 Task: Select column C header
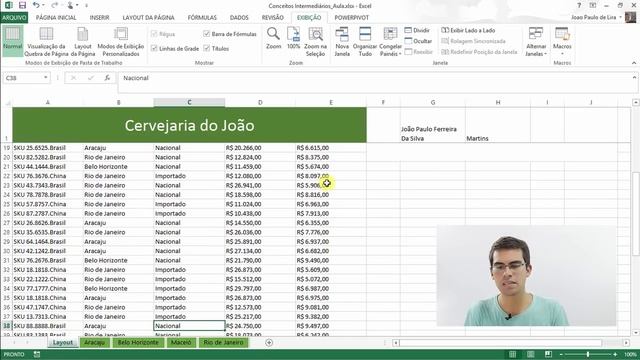point(189,102)
